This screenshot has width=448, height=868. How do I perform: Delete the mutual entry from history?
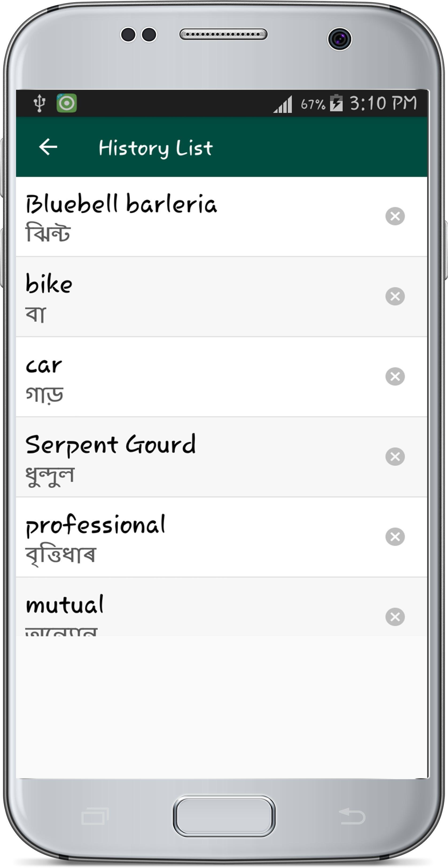pos(395,617)
